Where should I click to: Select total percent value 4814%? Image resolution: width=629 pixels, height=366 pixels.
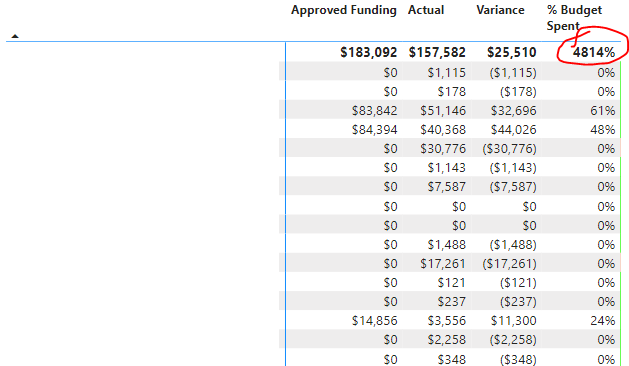pos(594,52)
